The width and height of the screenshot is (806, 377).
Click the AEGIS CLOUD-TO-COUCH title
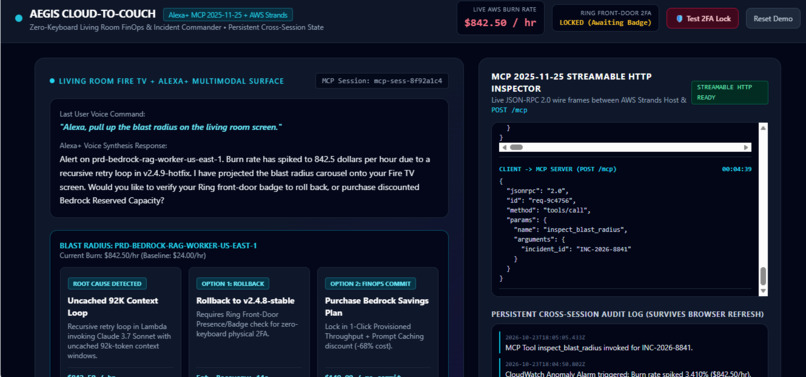tap(93, 14)
